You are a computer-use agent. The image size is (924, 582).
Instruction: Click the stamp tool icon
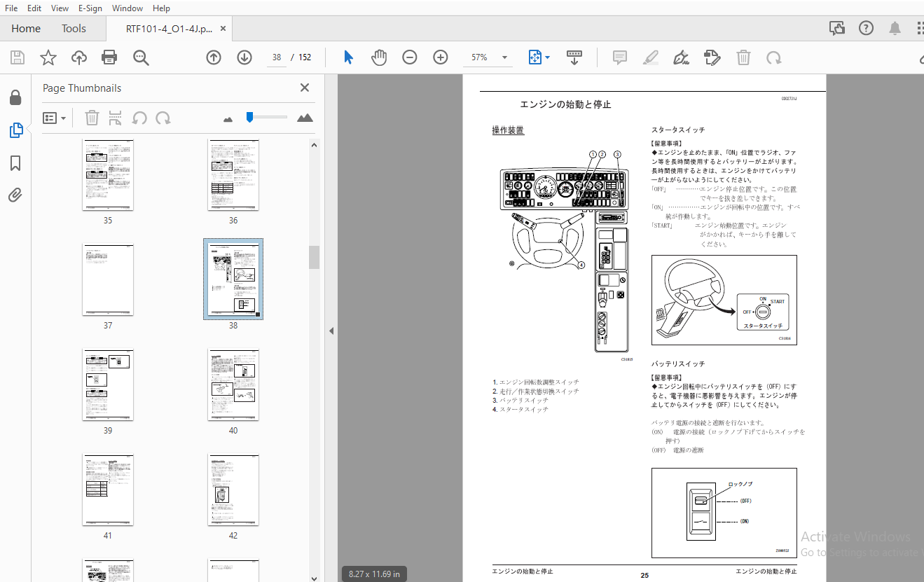click(712, 57)
